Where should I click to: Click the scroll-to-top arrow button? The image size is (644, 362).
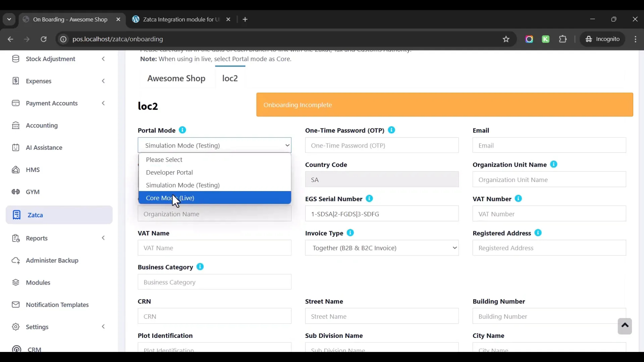(x=625, y=326)
